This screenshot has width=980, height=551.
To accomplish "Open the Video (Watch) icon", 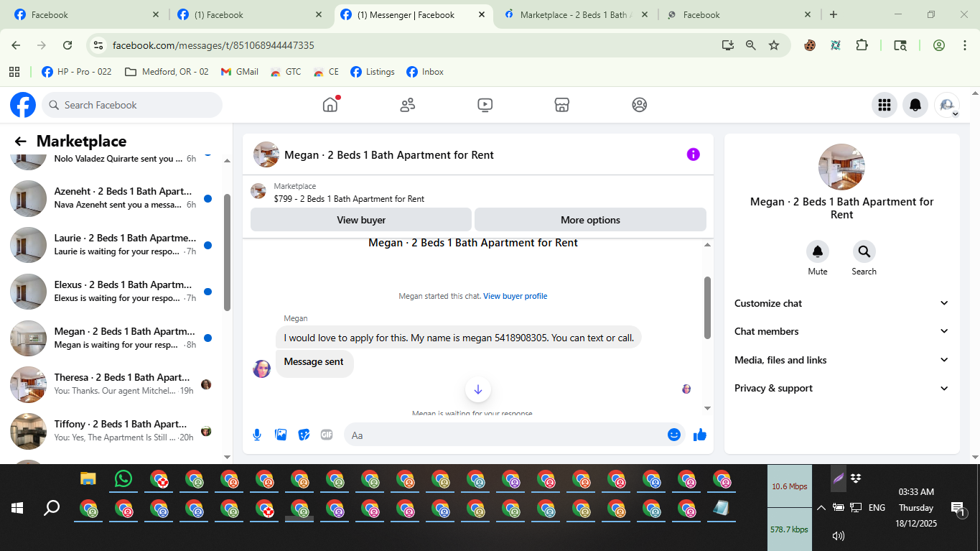I will [485, 105].
